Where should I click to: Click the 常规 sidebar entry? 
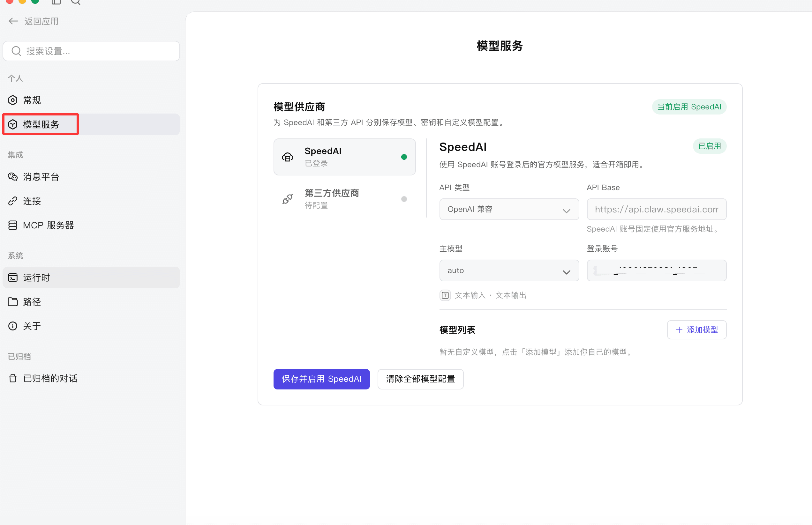[91, 100]
